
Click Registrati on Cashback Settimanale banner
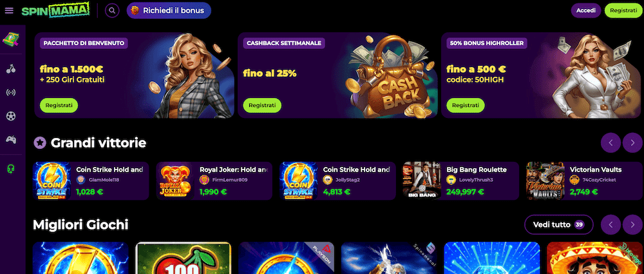click(x=262, y=105)
